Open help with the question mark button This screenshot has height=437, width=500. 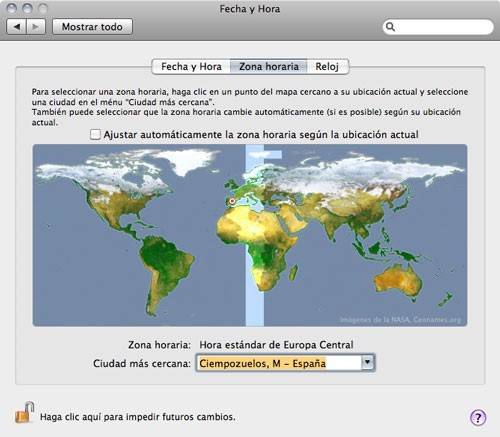478,417
